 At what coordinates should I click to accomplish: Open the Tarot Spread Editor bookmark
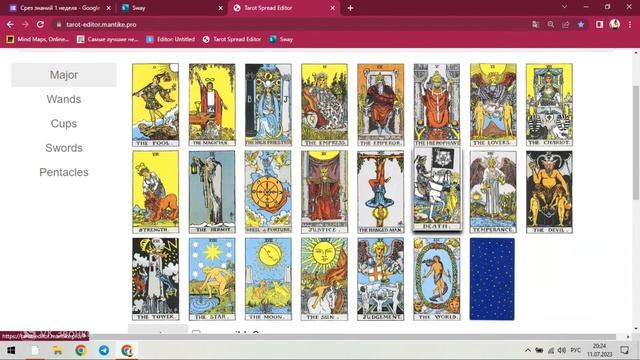click(x=231, y=39)
